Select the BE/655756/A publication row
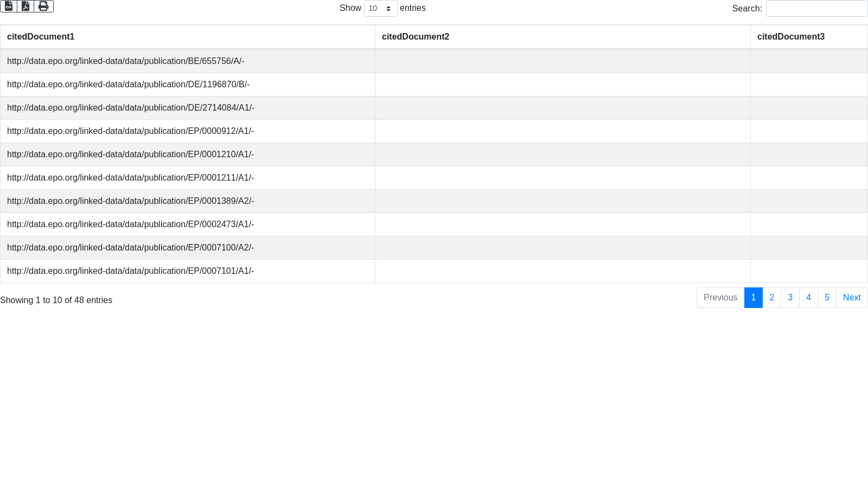868x488 pixels. tap(126, 61)
